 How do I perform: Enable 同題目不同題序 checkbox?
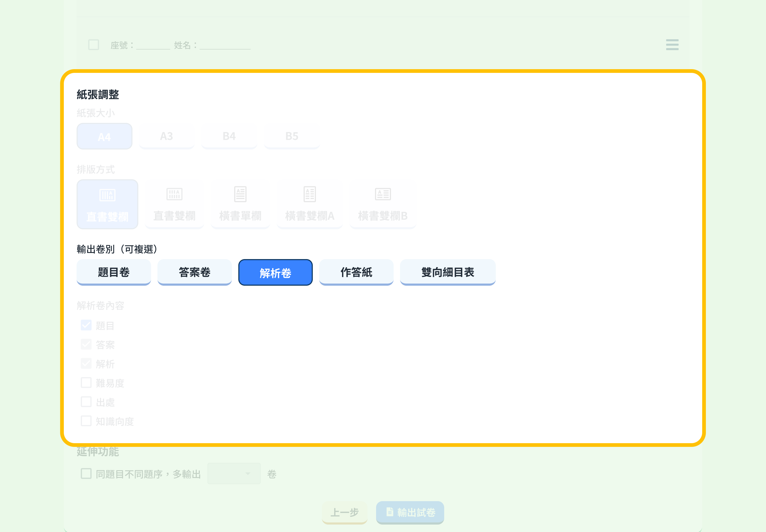(x=86, y=473)
